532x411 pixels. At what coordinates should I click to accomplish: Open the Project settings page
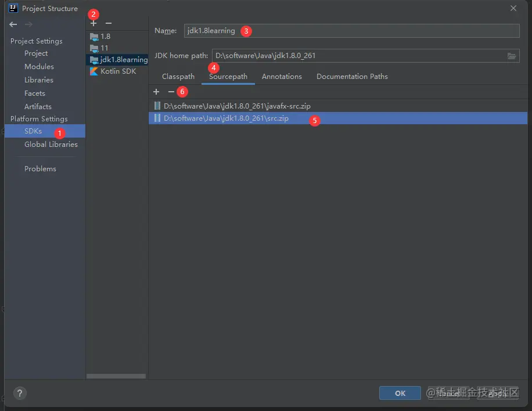(x=36, y=53)
